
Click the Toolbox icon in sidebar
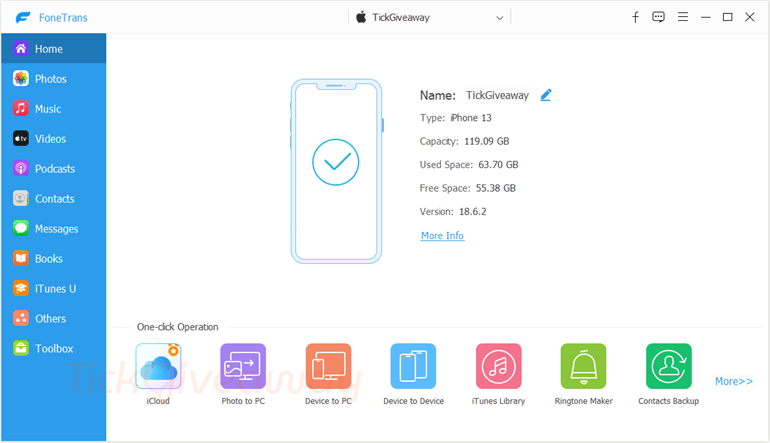[21, 348]
